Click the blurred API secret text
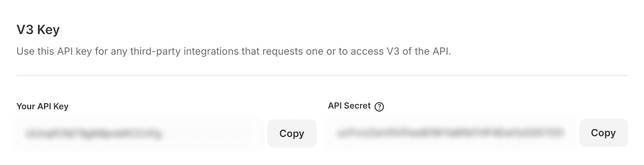 click(451, 133)
